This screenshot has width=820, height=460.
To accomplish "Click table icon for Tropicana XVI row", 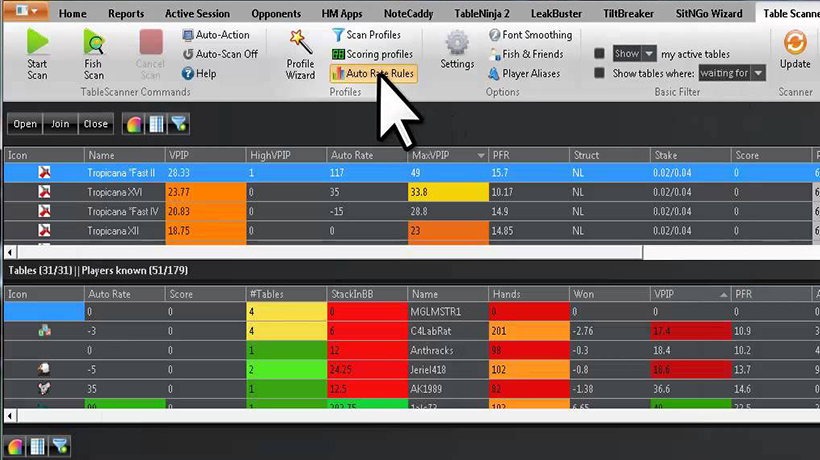I will pos(44,192).
